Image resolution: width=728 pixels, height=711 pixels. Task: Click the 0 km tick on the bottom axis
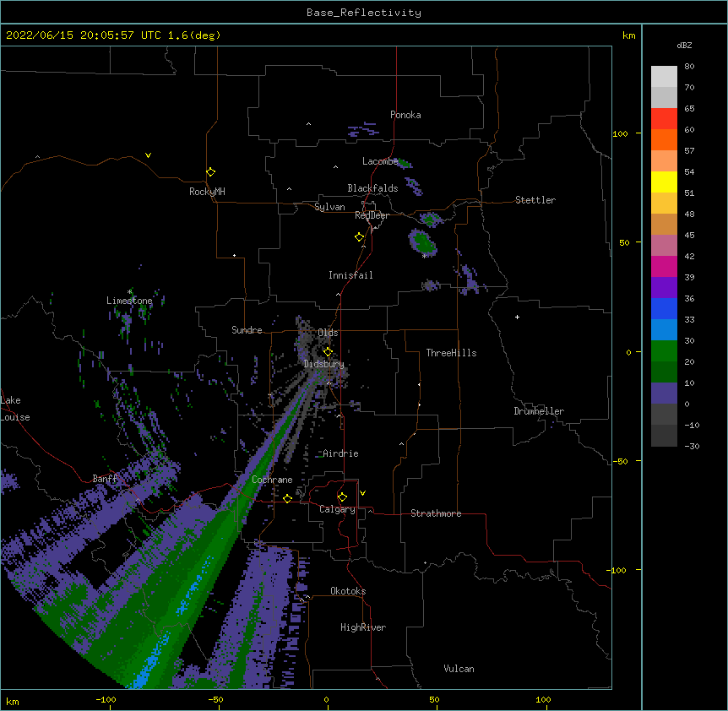point(326,699)
